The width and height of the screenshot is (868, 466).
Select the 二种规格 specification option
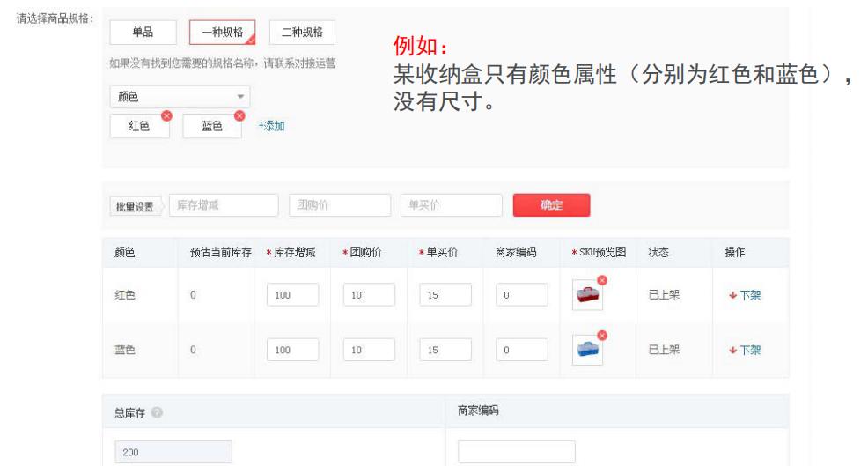[x=302, y=32]
